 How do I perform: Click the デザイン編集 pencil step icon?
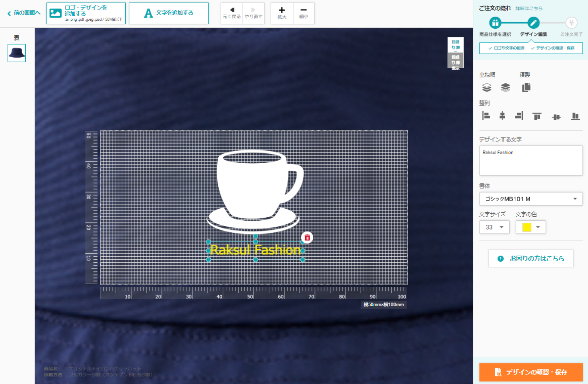tap(533, 23)
